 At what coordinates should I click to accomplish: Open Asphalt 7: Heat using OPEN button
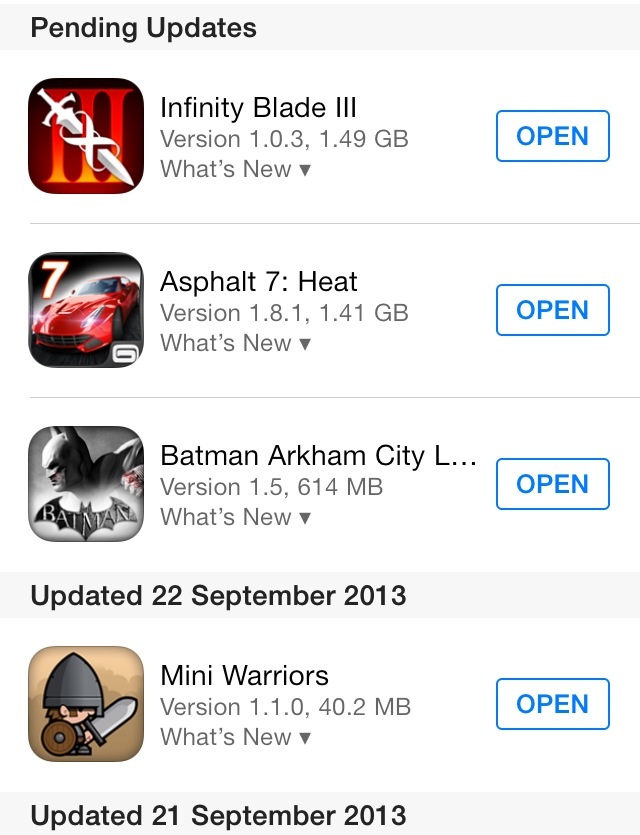click(553, 310)
